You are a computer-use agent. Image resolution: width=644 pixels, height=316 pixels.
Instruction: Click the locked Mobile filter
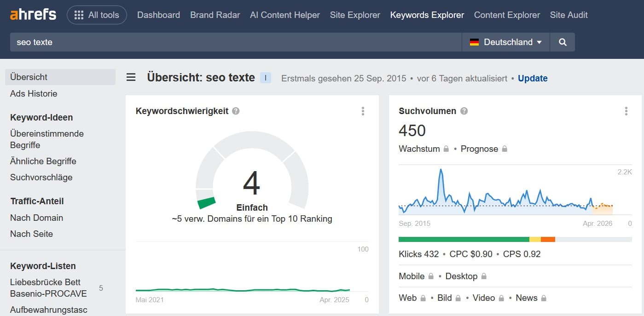coord(416,276)
